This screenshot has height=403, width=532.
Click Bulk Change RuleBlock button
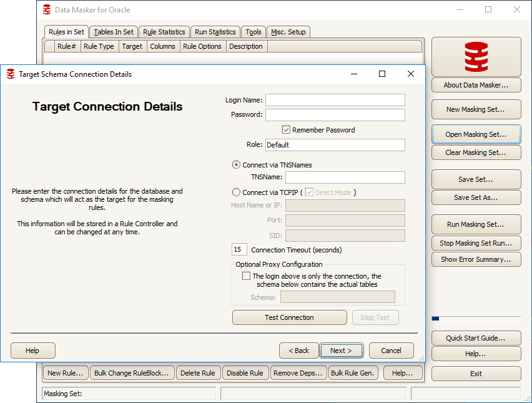[132, 373]
